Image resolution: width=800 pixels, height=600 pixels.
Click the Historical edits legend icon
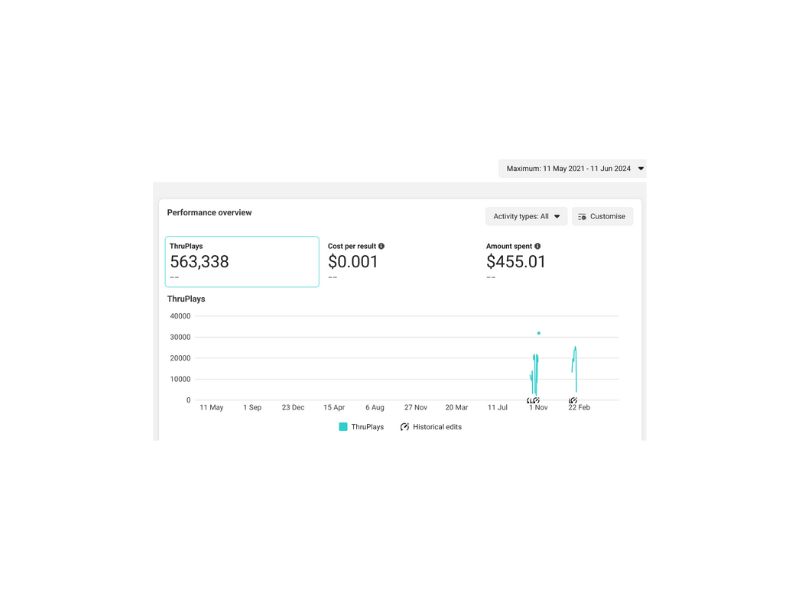tap(405, 427)
